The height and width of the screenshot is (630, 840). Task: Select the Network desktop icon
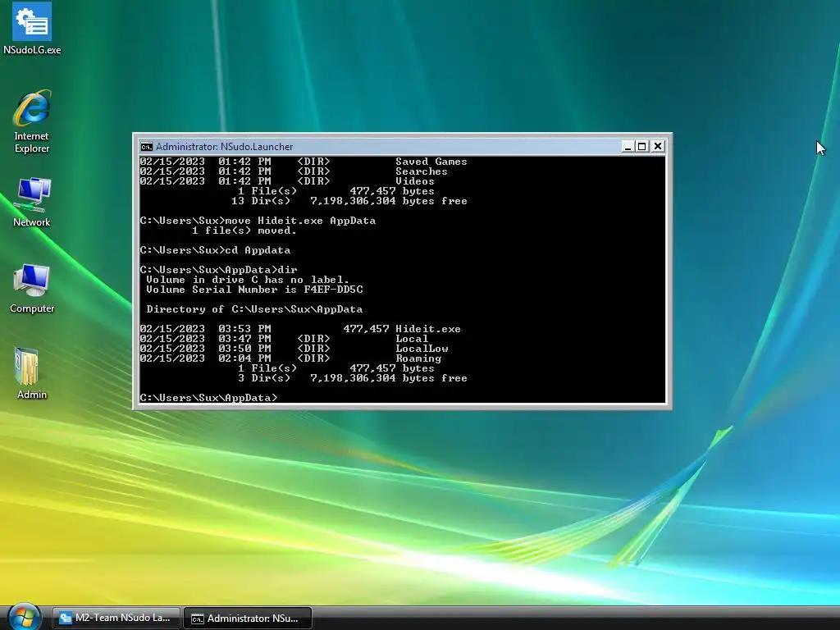click(x=32, y=203)
